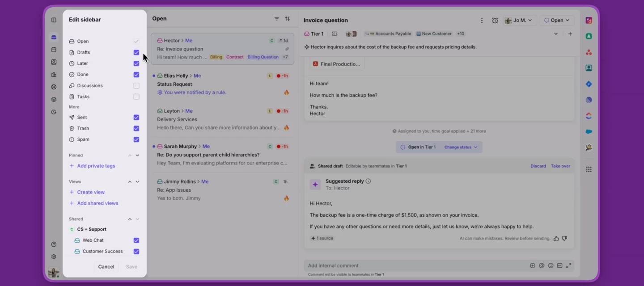This screenshot has width=644, height=286.
Task: Move the Views section down
Action: (137, 182)
